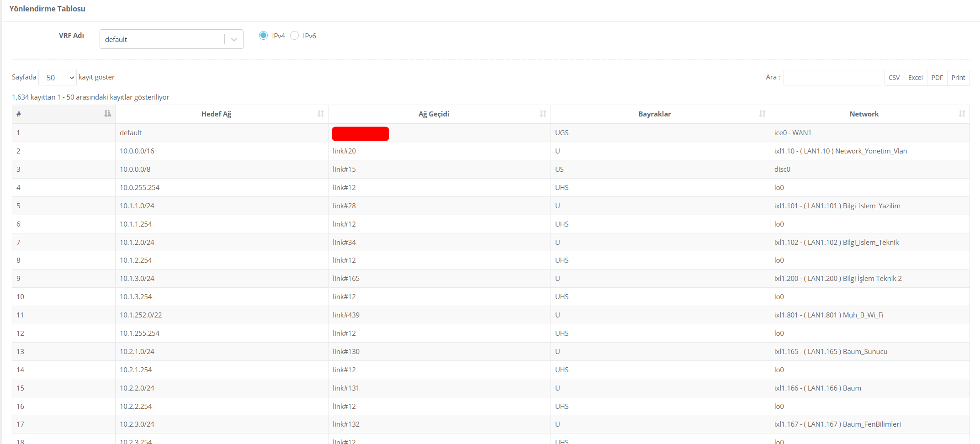Click sort arrows in Network column
This screenshot has height=444, width=980.
[x=962, y=114]
